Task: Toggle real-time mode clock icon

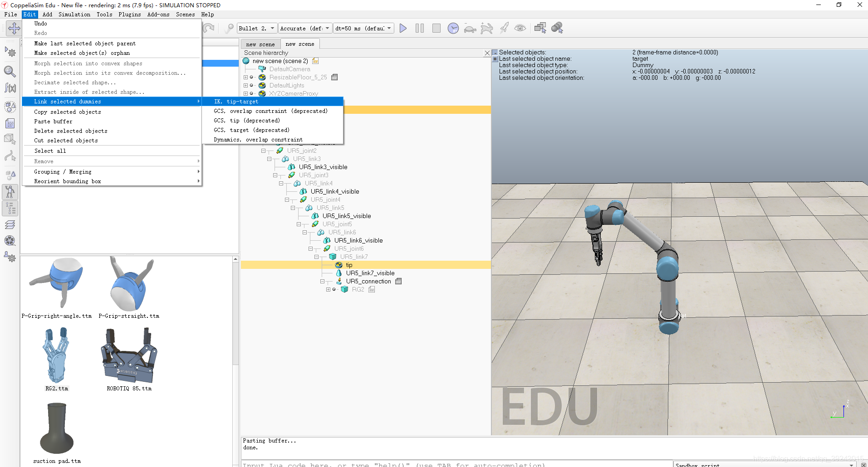Action: click(453, 28)
